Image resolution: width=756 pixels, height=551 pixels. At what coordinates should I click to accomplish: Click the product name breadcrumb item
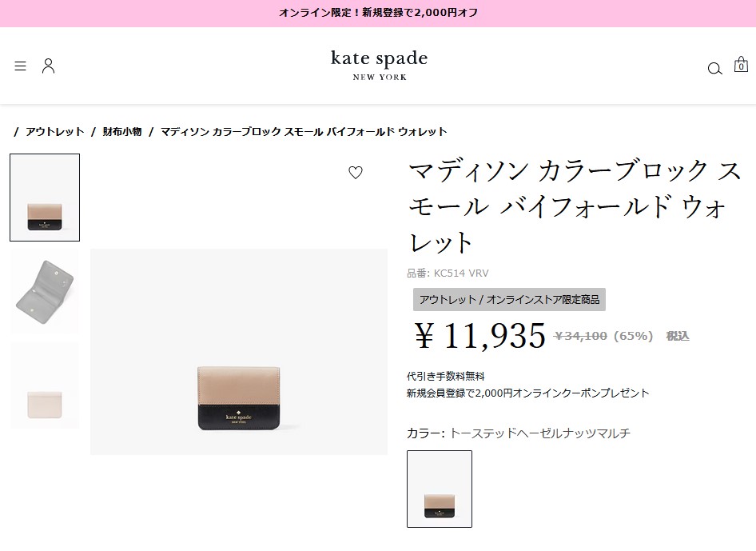304,132
